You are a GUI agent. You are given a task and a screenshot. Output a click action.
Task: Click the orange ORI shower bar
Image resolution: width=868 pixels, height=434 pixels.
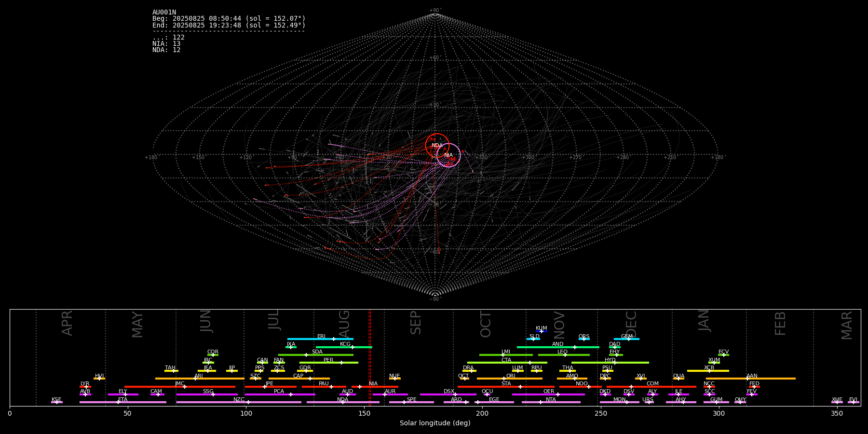click(x=510, y=379)
